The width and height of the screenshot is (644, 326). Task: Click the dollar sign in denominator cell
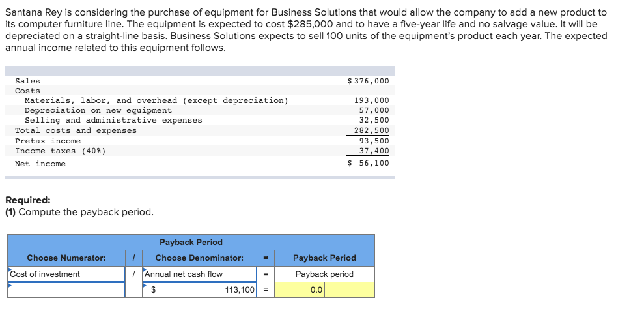154,290
